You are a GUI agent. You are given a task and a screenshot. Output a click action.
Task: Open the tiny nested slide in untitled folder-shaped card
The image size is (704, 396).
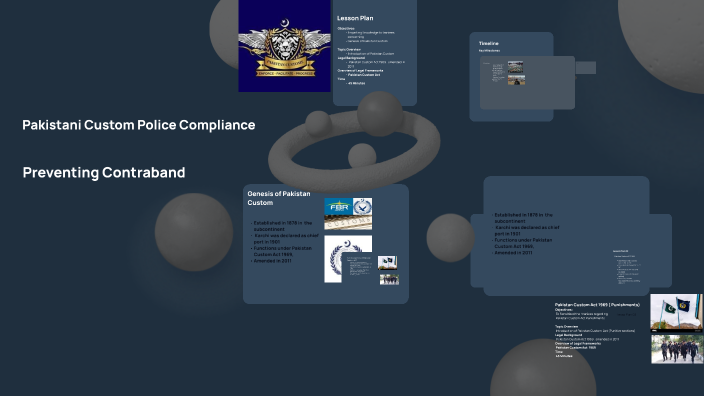coord(628,267)
